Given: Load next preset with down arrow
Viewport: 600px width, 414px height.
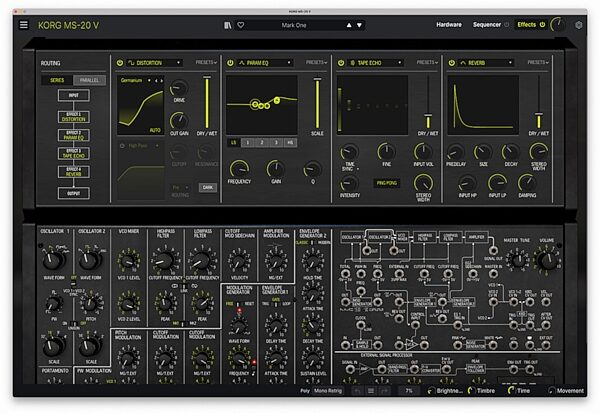Looking at the screenshot, I should pyautogui.click(x=359, y=25).
